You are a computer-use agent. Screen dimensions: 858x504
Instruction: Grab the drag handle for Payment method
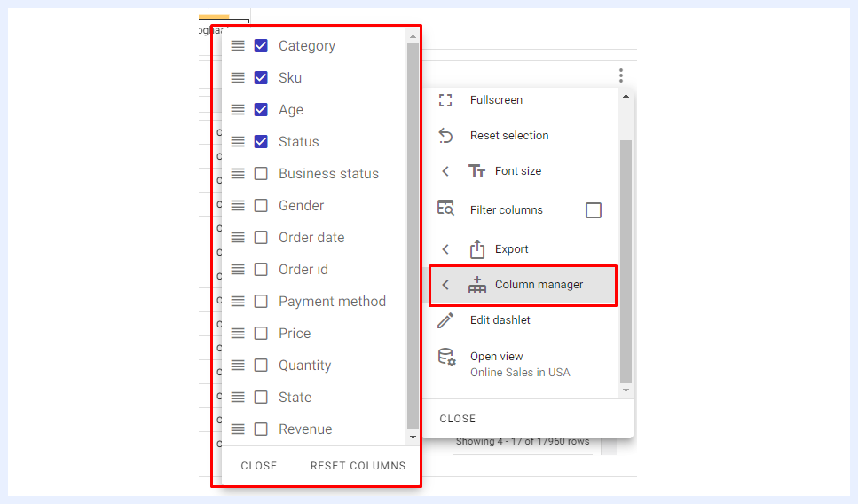click(238, 301)
